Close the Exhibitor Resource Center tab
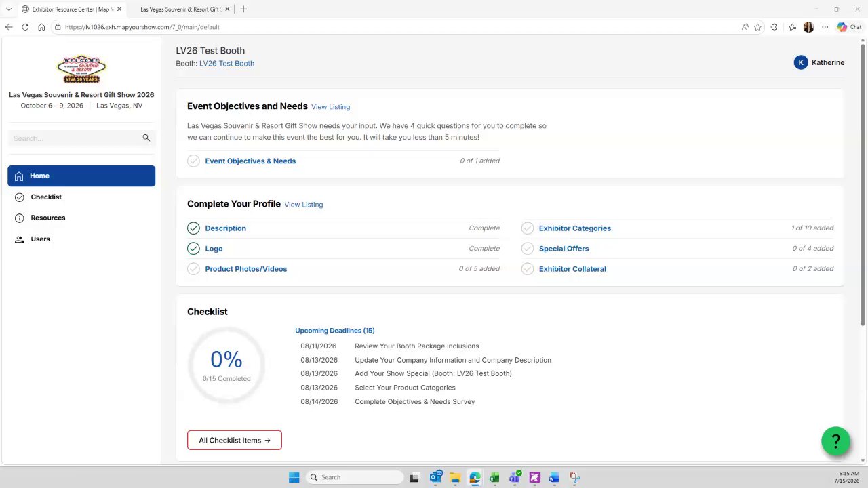Image resolution: width=868 pixels, height=488 pixels. click(x=119, y=9)
